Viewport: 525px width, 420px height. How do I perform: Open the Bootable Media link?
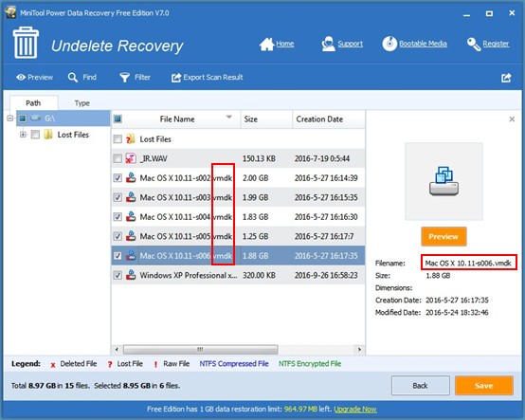tap(423, 44)
